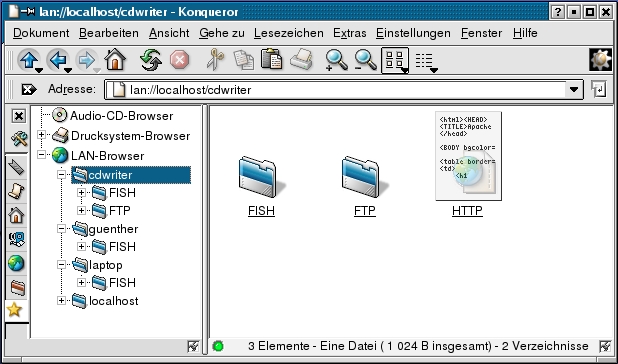Click inside the Adresse input field

335,90
